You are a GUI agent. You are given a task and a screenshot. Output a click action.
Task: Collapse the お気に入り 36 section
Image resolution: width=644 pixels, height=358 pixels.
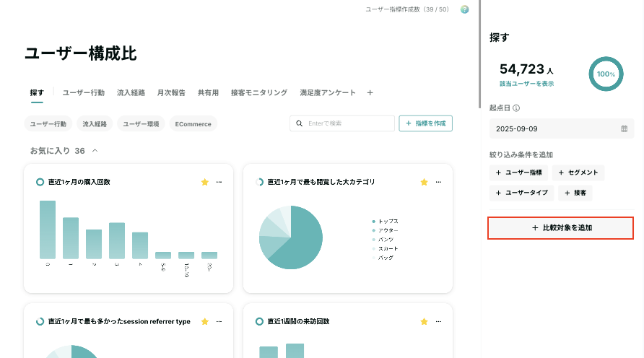95,151
